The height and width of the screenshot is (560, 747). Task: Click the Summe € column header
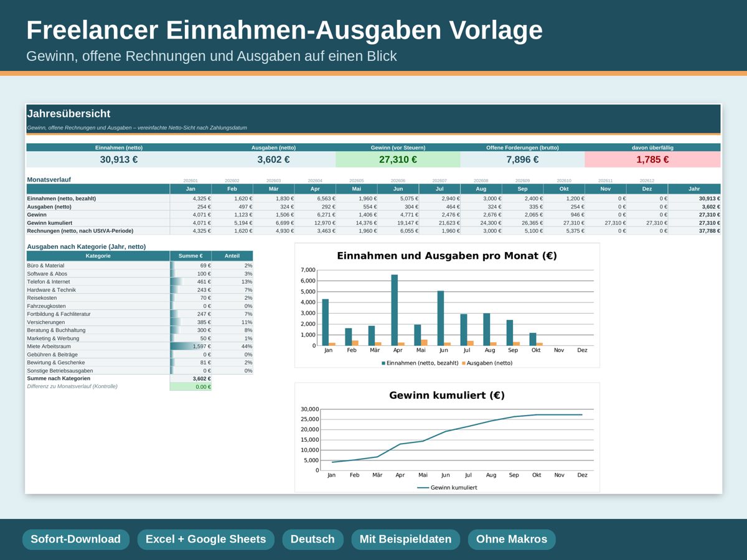(x=190, y=256)
